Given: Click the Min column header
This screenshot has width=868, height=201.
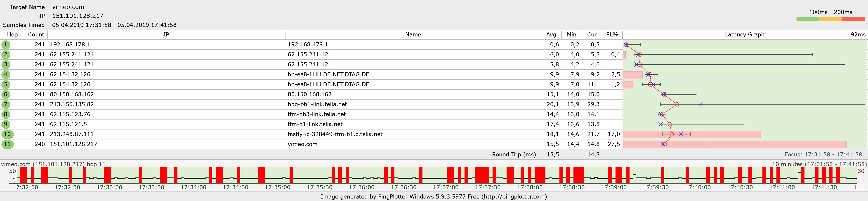Looking at the screenshot, I should [571, 34].
